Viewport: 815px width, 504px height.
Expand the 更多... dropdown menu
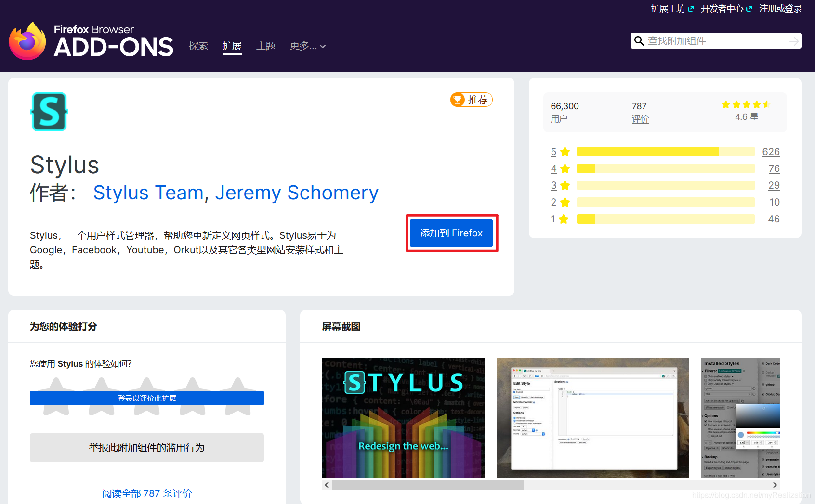[308, 46]
